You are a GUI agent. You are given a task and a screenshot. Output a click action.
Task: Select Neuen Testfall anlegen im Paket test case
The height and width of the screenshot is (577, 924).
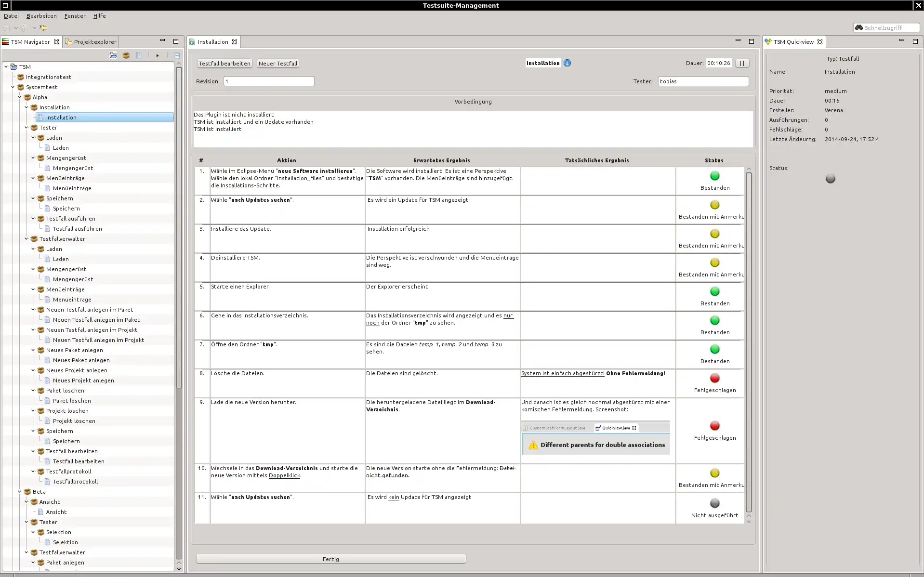point(96,320)
